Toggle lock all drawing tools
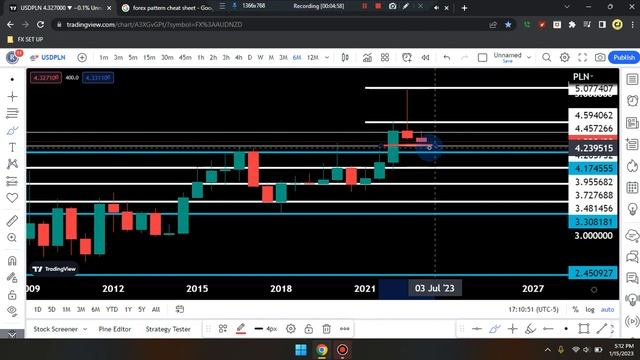The height and width of the screenshot is (360, 640). (12, 294)
